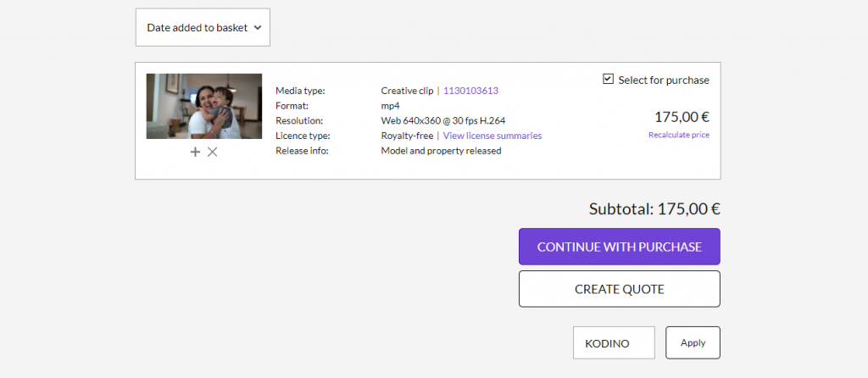868x378 pixels.
Task: Open clip ID 1130103613 link
Action: pyautogui.click(x=470, y=91)
